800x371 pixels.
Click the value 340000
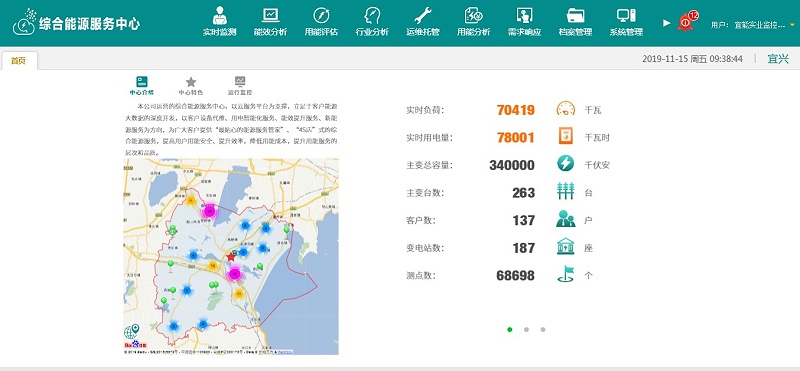[x=512, y=165]
